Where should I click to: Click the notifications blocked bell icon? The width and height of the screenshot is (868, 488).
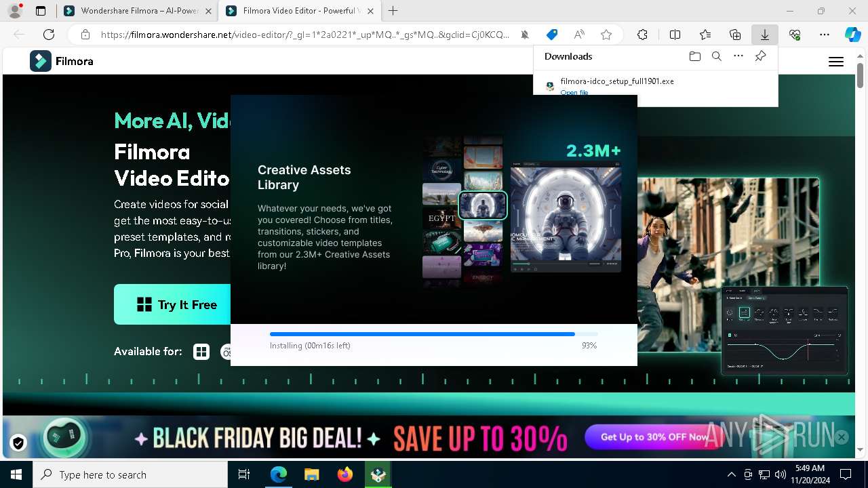(525, 35)
